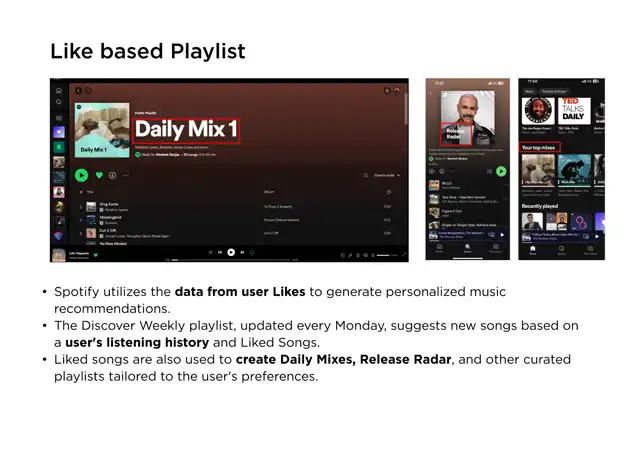Open Your Library tab on Home phone screen

(x=590, y=250)
